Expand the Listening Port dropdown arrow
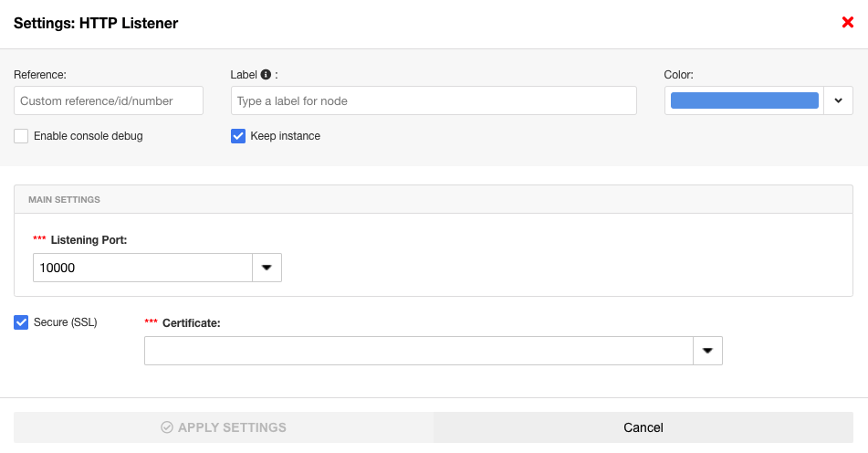 pos(267,268)
